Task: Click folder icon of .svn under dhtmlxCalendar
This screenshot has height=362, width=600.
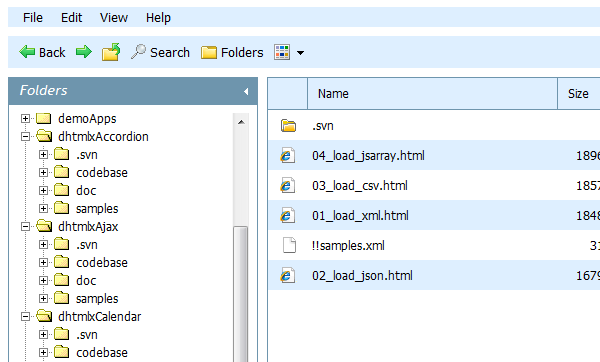Action: click(62, 334)
